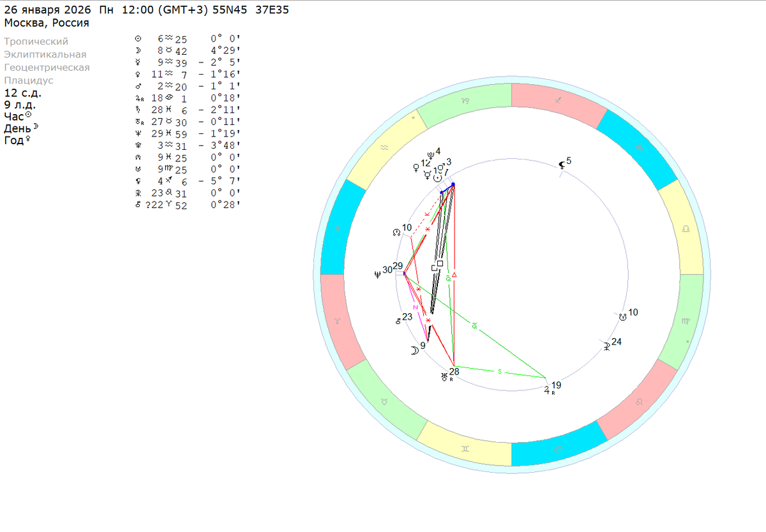Screen dimensions: 766x532
Task: Click the Pisces sign segment
Action: pos(338,228)
